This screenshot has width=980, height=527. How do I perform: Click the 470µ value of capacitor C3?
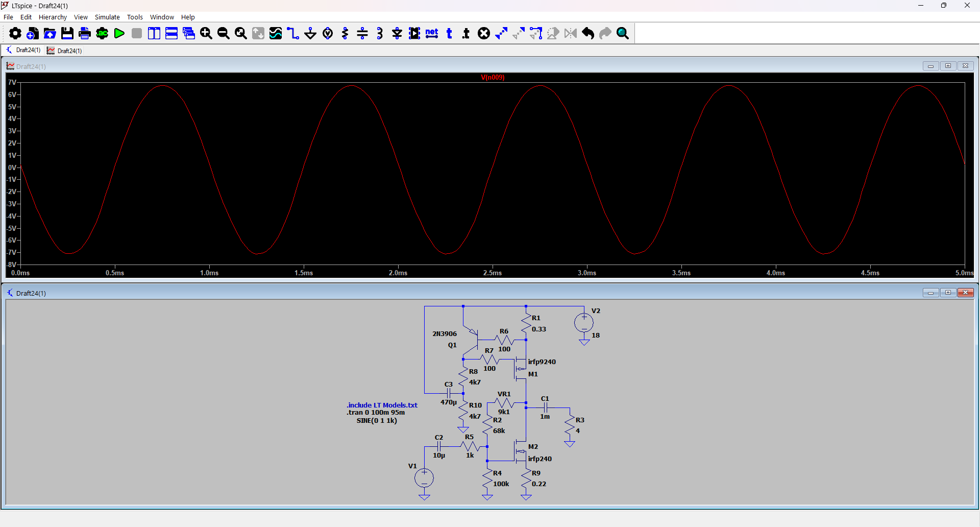click(x=449, y=402)
